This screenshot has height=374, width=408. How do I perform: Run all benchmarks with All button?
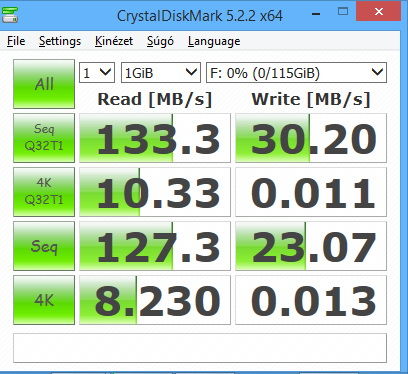(44, 84)
